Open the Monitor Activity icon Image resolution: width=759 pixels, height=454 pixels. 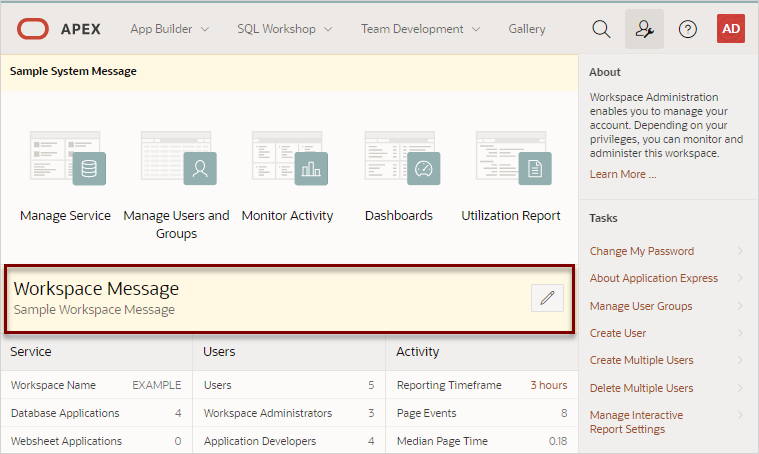[289, 158]
